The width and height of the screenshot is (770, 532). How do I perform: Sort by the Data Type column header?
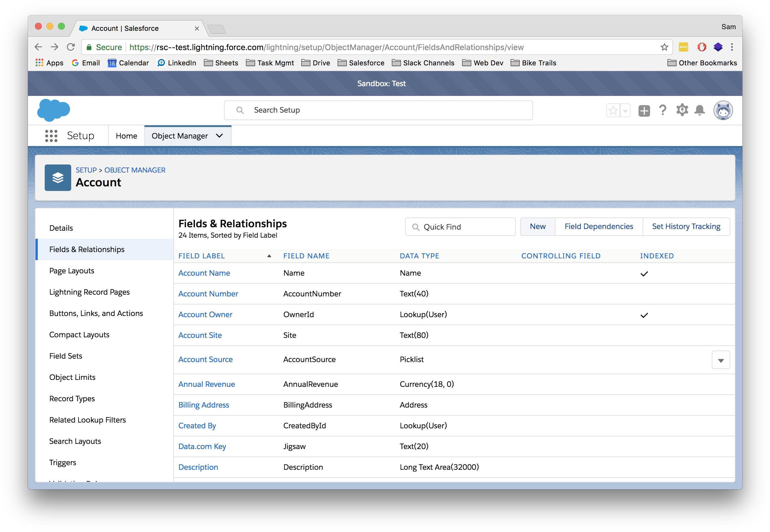419,256
